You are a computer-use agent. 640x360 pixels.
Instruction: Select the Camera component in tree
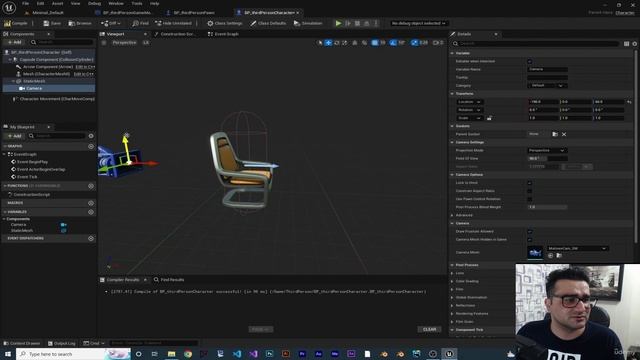pos(49,88)
